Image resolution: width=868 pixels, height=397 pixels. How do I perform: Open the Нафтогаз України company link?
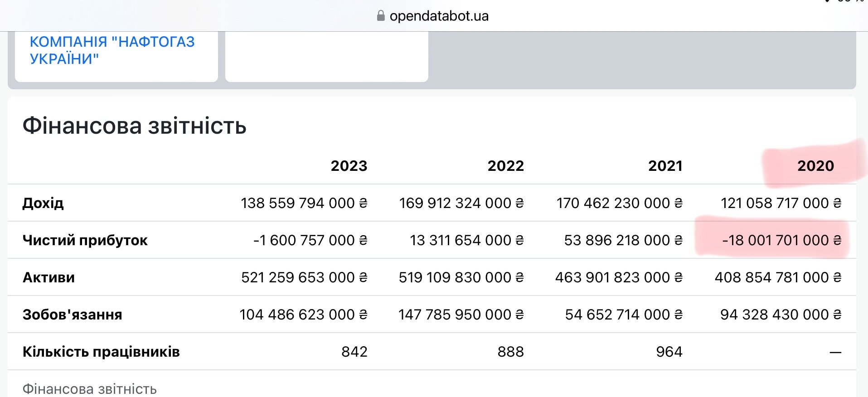pyautogui.click(x=112, y=50)
